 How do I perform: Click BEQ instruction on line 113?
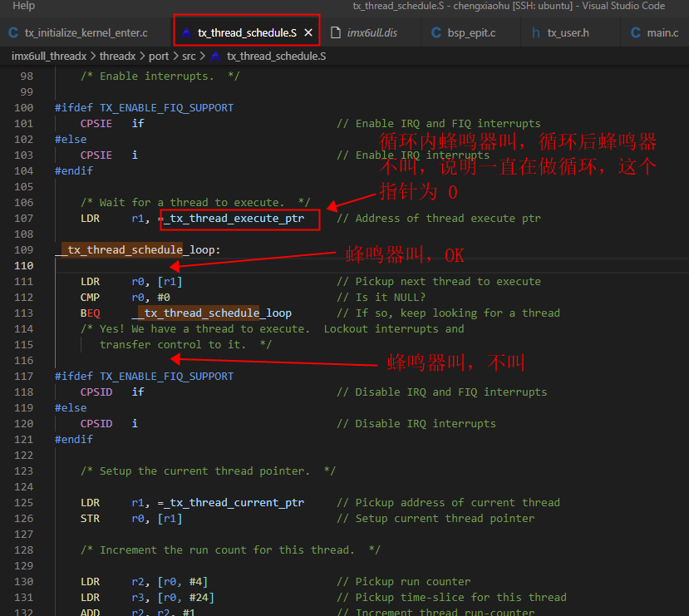[90, 313]
